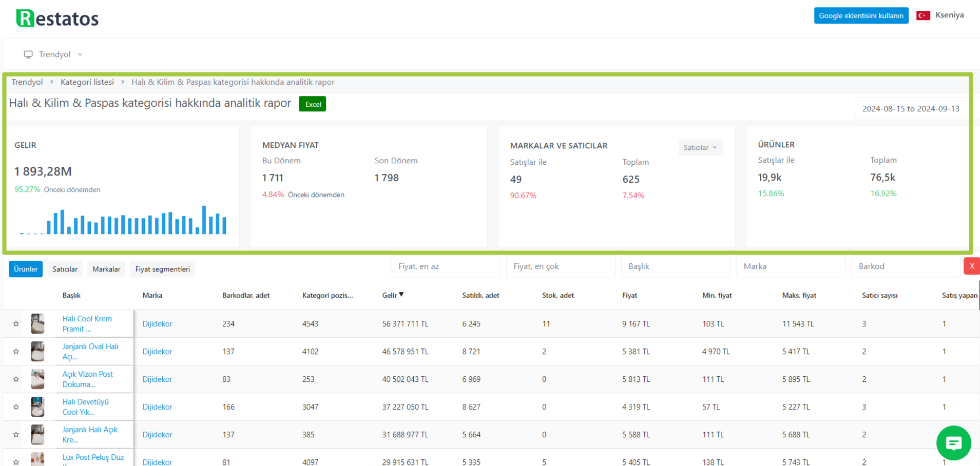Select the 9 167 TL price cell
Image resolution: width=980 pixels, height=466 pixels.
[636, 324]
